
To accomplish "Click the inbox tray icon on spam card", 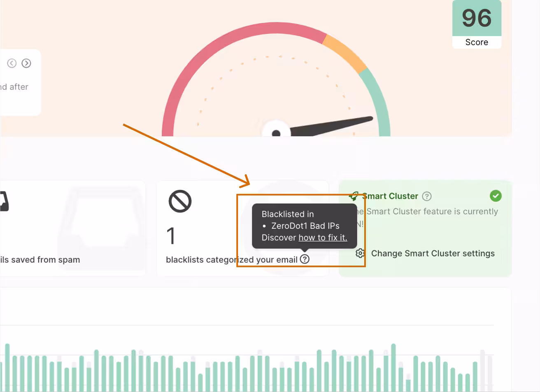I will click(3, 201).
